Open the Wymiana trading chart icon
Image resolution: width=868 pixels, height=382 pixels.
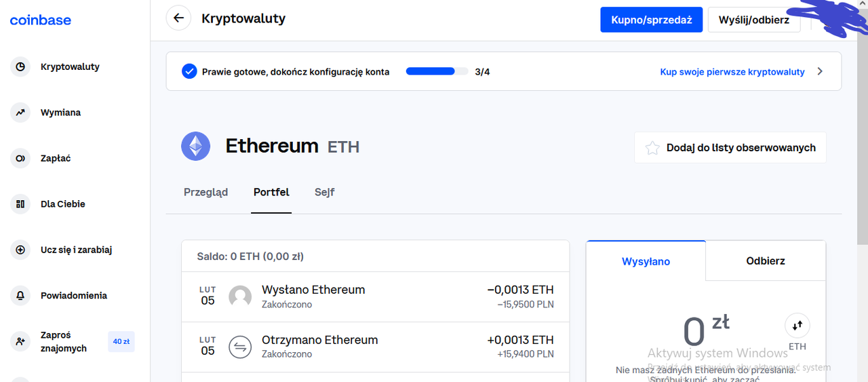pyautogui.click(x=20, y=113)
